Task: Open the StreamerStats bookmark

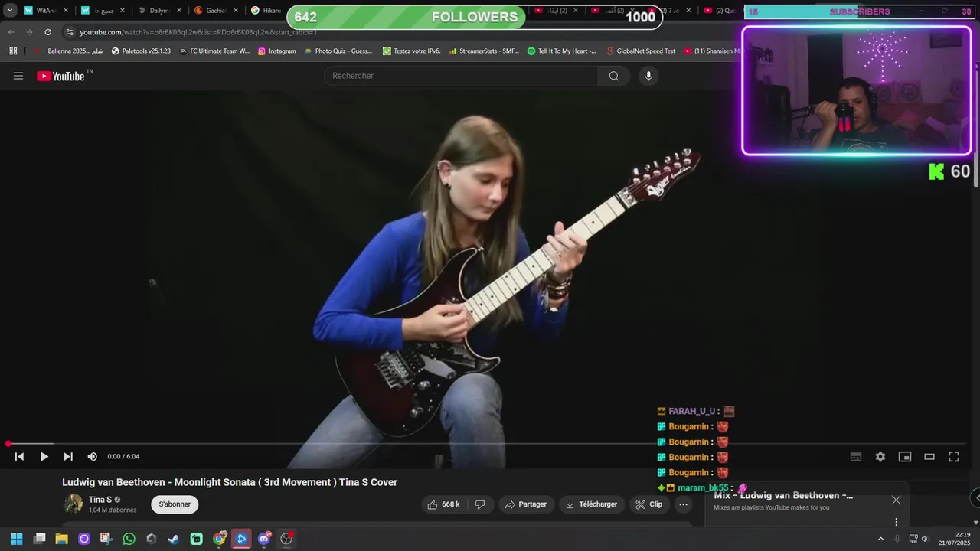Action: (x=484, y=51)
